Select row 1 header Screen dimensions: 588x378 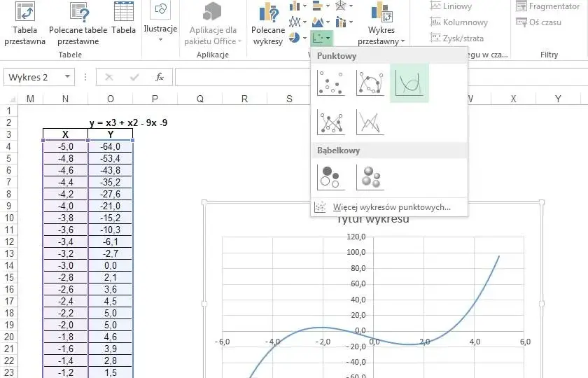tap(8, 111)
